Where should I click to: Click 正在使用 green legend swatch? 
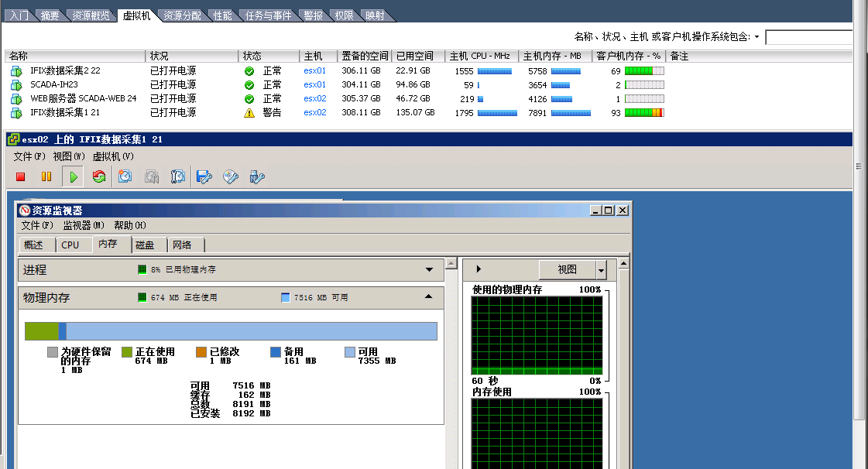pyautogui.click(x=127, y=352)
